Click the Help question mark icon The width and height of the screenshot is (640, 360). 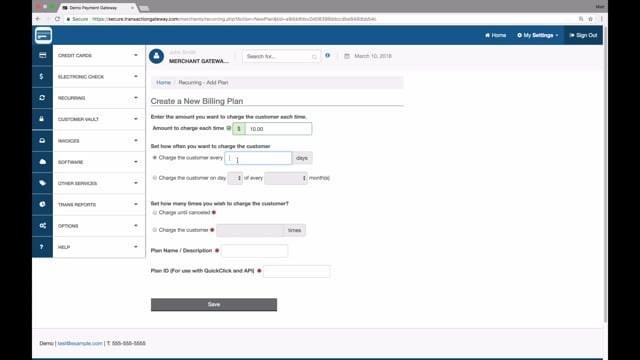tap(42, 247)
